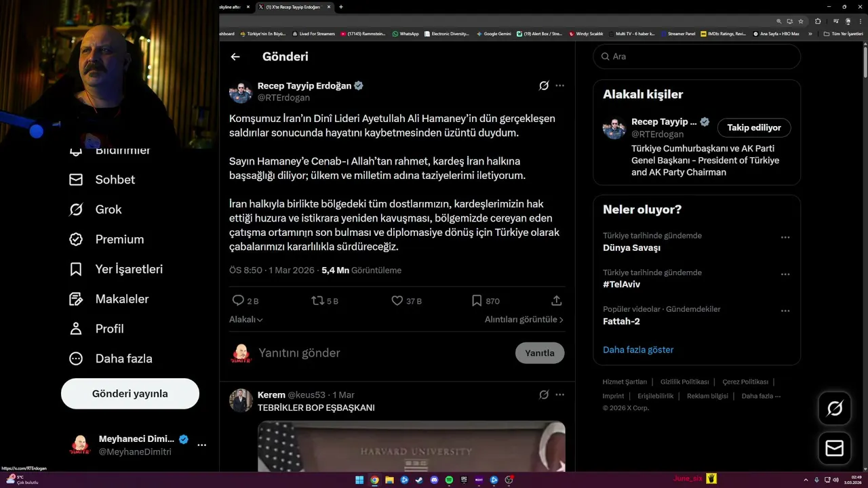Open Premium in the left sidebar
868x488 pixels.
(106, 239)
